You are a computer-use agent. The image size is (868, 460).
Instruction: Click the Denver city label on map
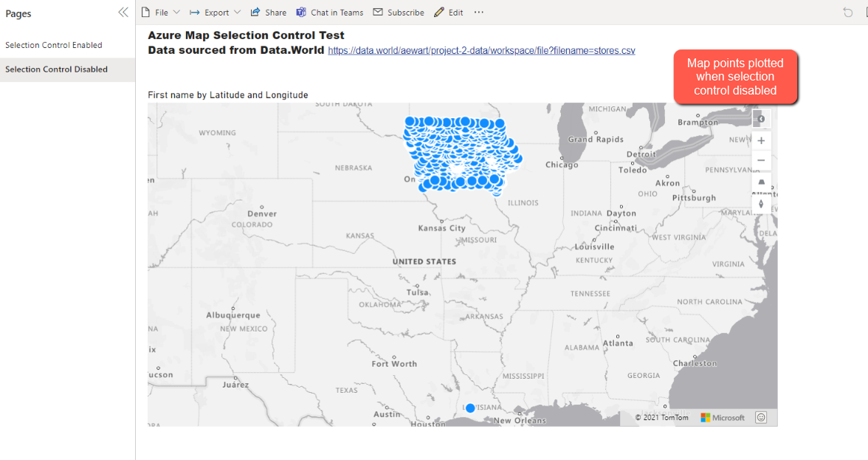(262, 213)
